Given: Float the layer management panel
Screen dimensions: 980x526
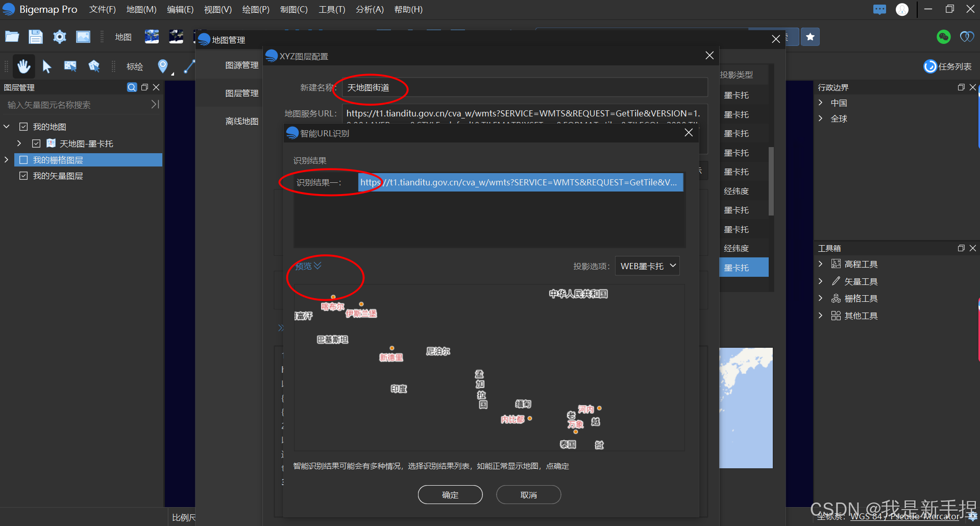Looking at the screenshot, I should 144,87.
